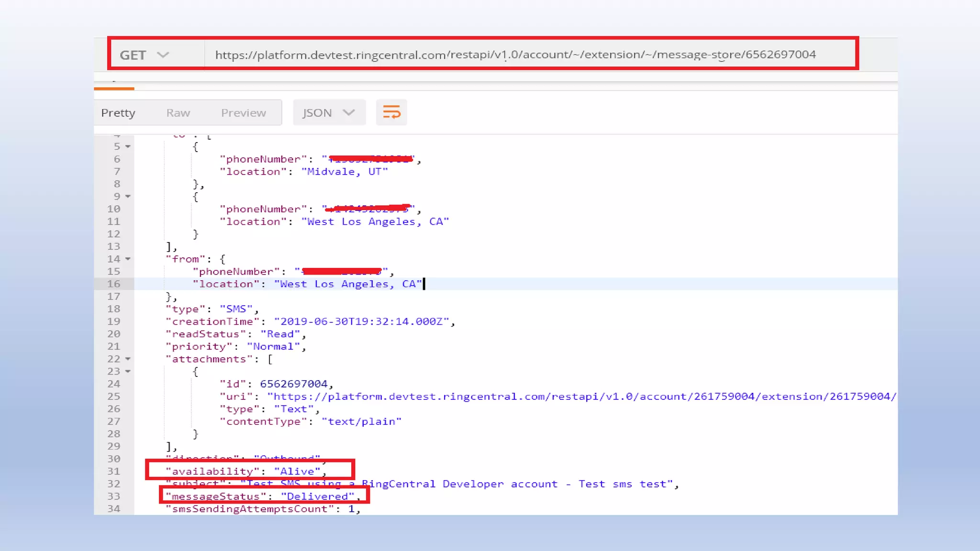Collapse the JSON block at line 5
The image size is (980, 551).
click(128, 146)
